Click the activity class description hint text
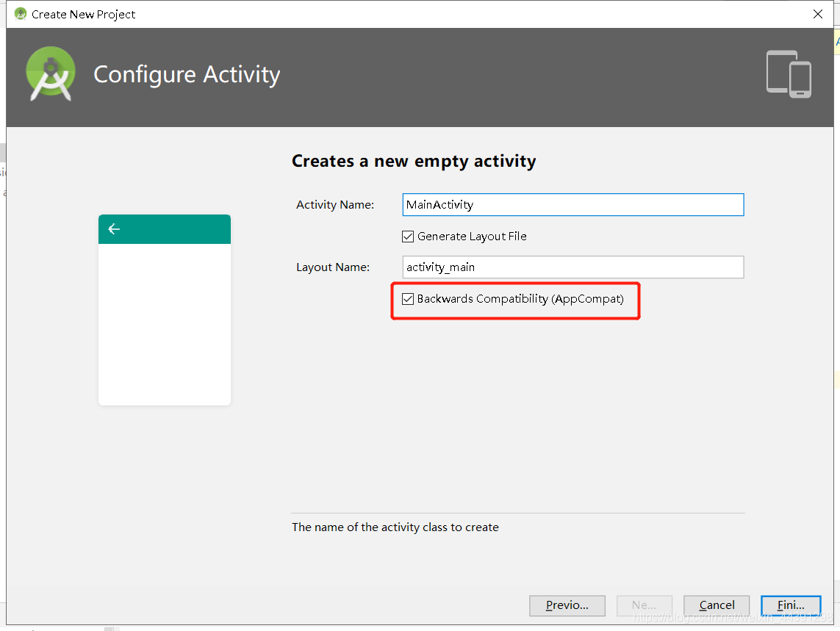 tap(395, 527)
